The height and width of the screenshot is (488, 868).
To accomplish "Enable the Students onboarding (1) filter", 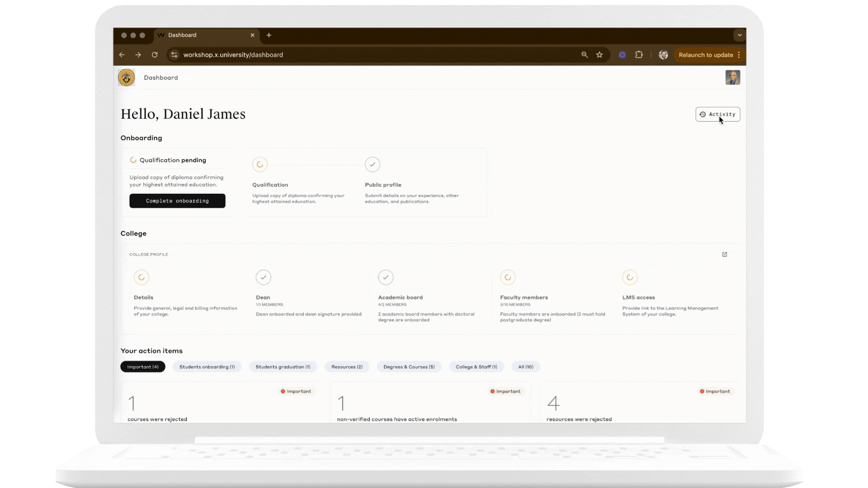I will (x=207, y=366).
